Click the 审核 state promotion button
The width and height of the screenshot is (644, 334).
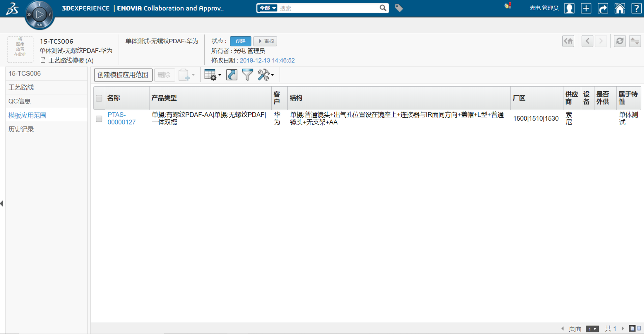click(x=265, y=41)
